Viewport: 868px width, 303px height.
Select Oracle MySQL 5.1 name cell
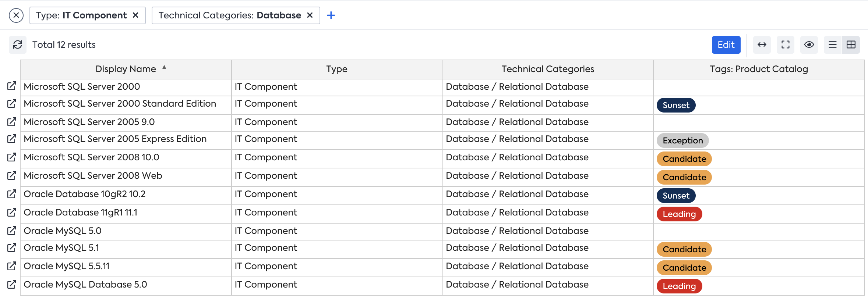tap(126, 249)
